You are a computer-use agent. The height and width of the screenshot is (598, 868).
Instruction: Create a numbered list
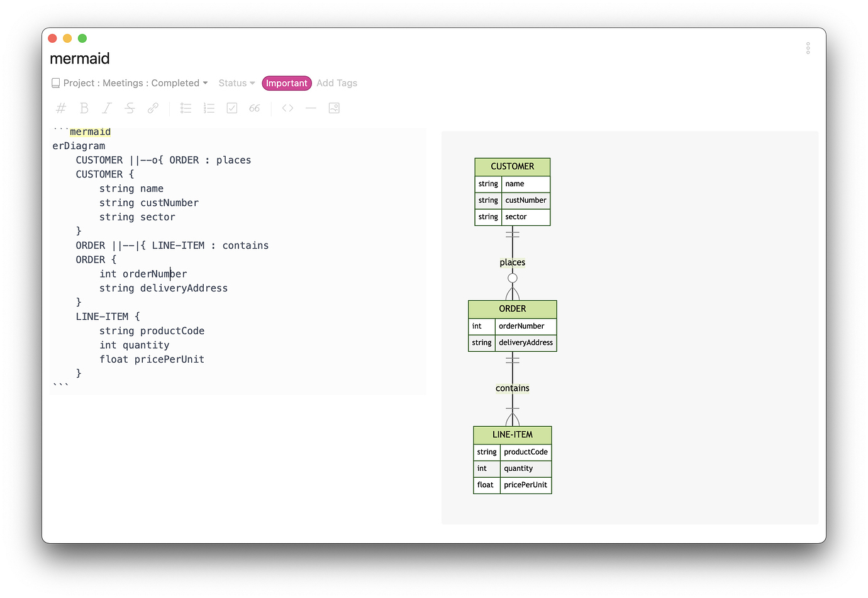coord(209,108)
